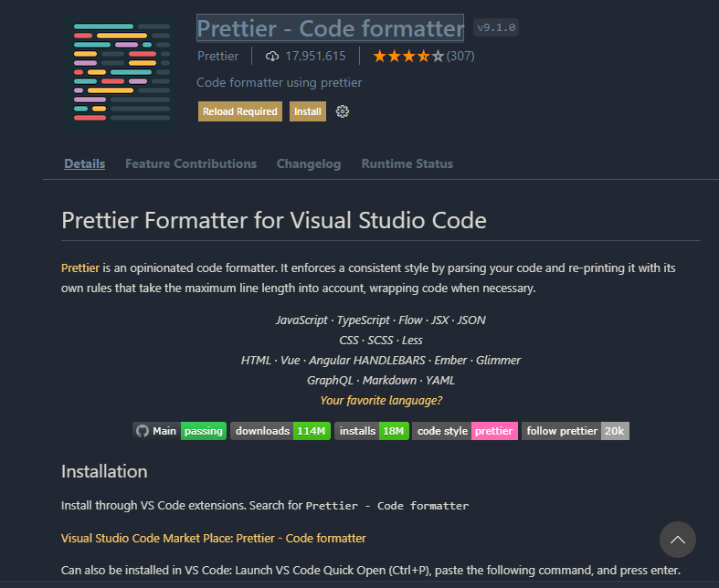Click the Reload Required button
The height and width of the screenshot is (588, 719).
(240, 111)
